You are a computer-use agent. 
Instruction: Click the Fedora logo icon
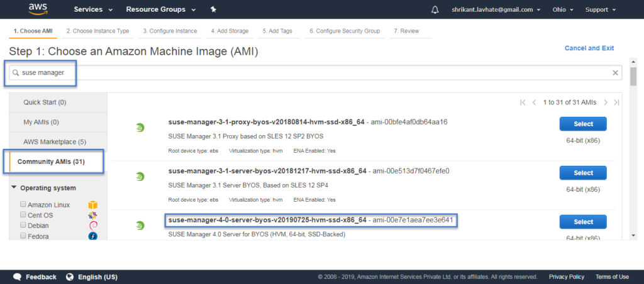coord(93,236)
